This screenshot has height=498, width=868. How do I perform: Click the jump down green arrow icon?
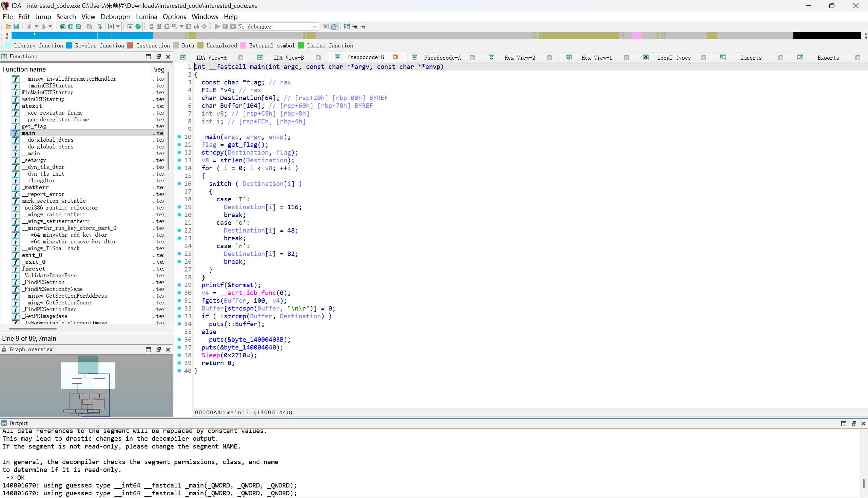tap(100, 26)
